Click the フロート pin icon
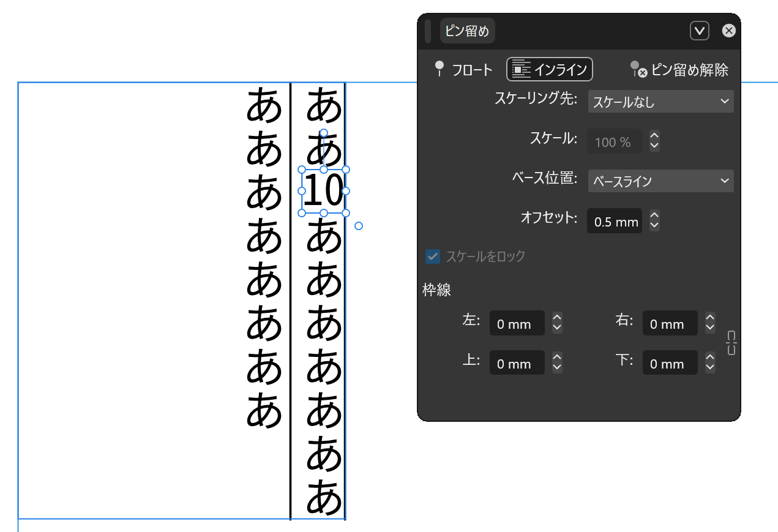Screen dimensions: 778x532 [x=440, y=69]
